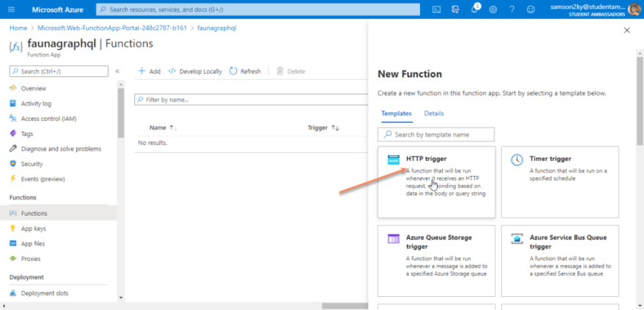Switch to the Details tab
Viewport: 644px width, 310px height.
point(434,113)
